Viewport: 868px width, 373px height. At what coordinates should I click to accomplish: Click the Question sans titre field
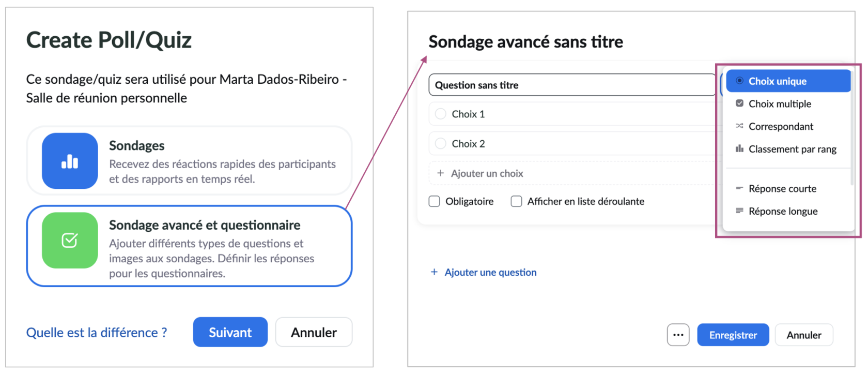coord(571,85)
